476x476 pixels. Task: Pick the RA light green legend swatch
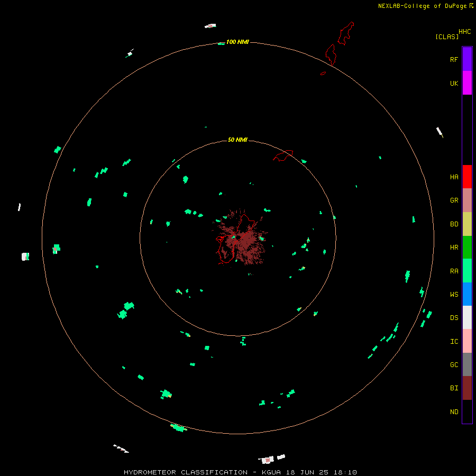coord(467,271)
